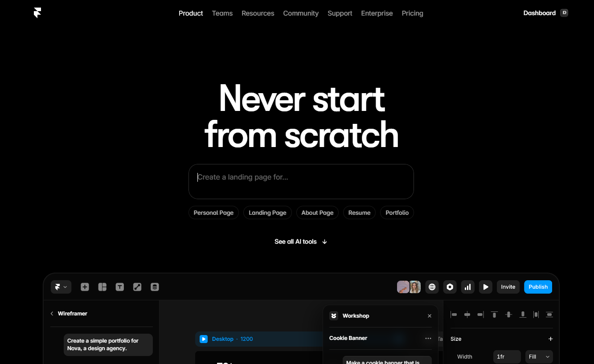Go to the Pricing page

tap(413, 13)
